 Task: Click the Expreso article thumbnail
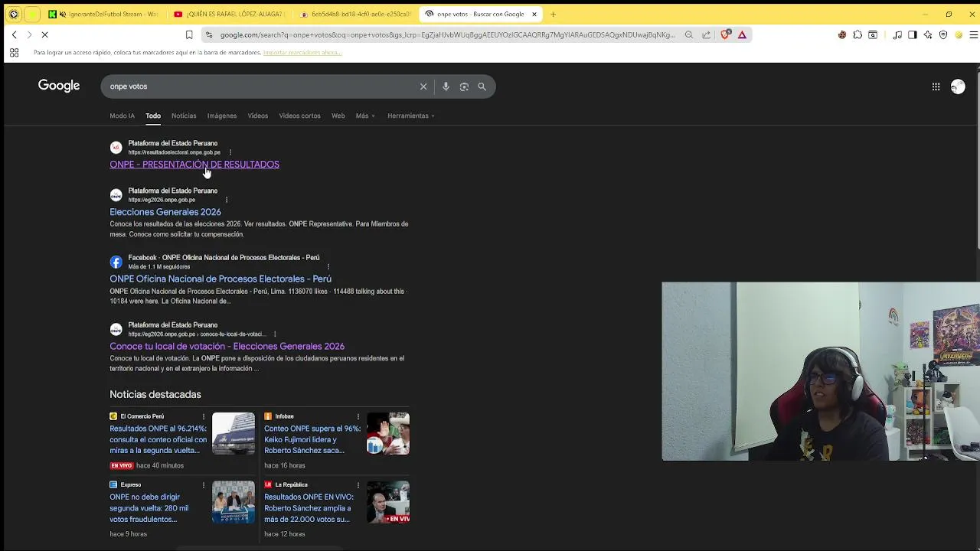coord(234,502)
